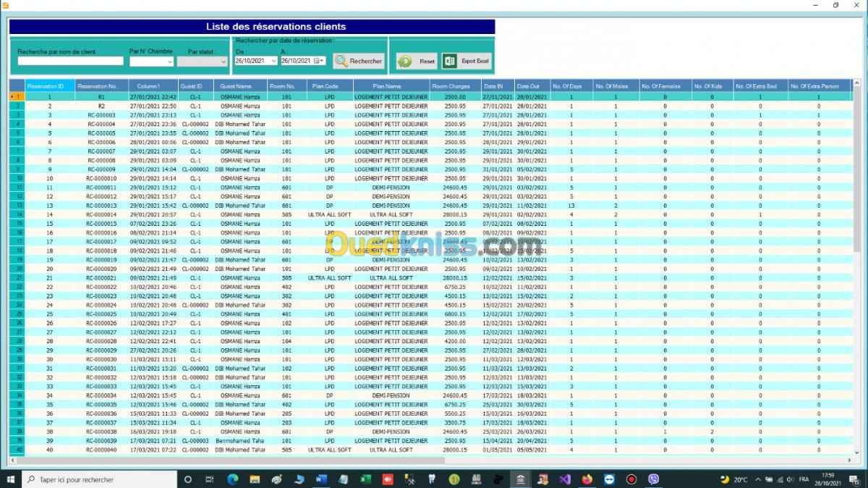Click the FRA language indicator
868x488 pixels.
(x=804, y=479)
